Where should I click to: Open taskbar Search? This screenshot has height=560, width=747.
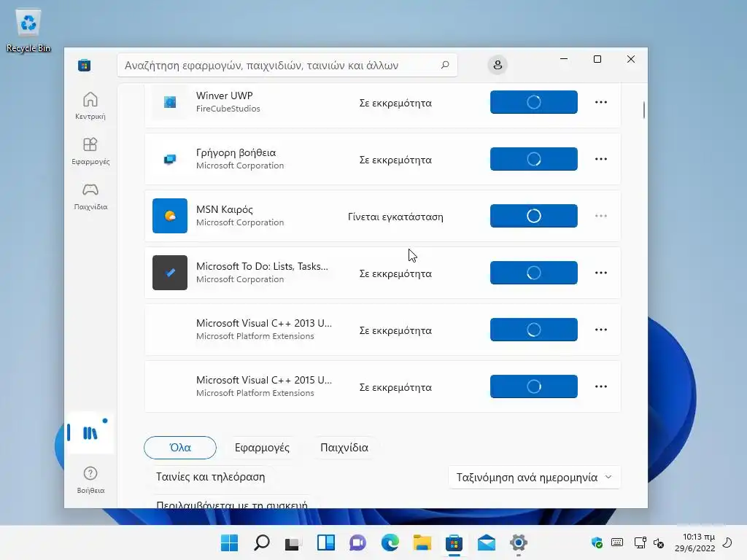(262, 542)
